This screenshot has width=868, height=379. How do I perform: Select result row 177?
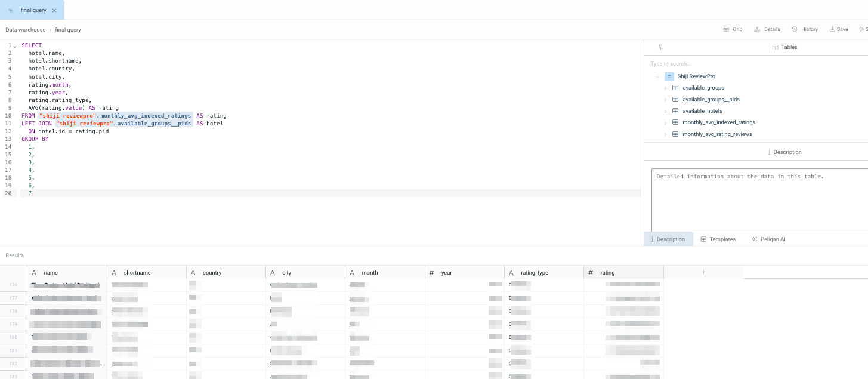[x=14, y=298]
